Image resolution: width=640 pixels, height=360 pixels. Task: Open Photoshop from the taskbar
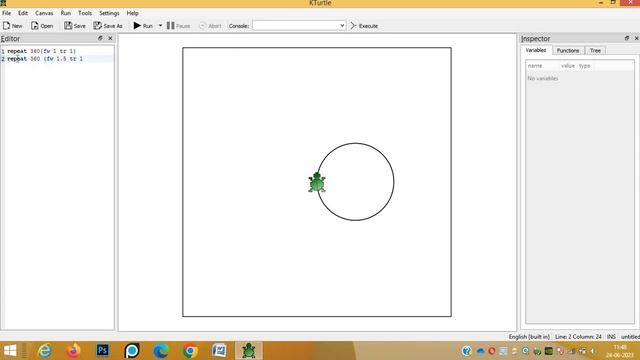pyautogui.click(x=102, y=351)
